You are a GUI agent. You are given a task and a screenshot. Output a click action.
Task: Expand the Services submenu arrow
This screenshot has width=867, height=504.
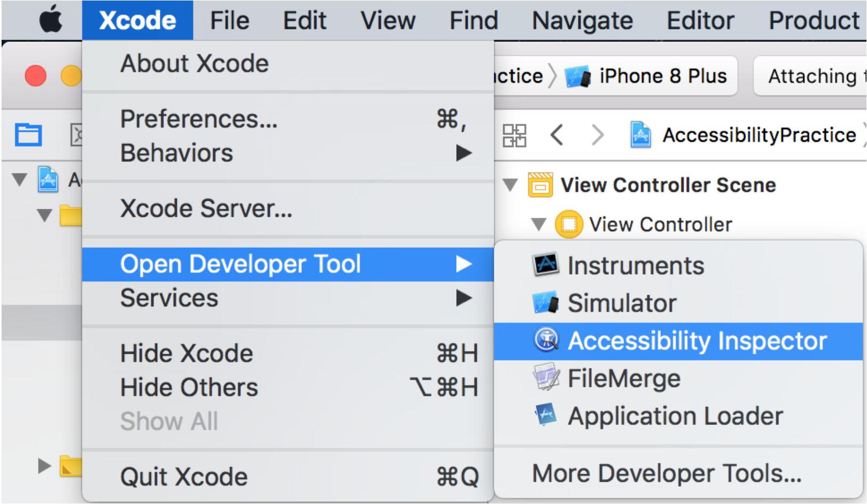(464, 298)
